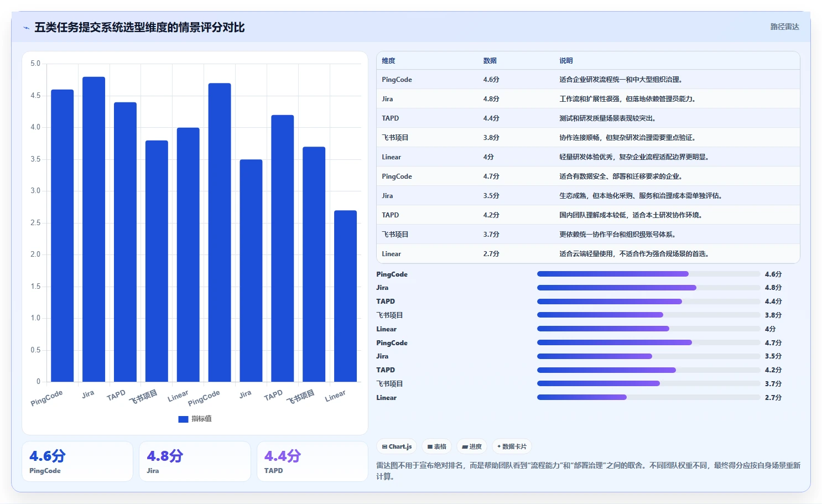This screenshot has height=504, width=822.
Task: Click the 5.0 tick label on the y-axis
Action: (x=35, y=64)
